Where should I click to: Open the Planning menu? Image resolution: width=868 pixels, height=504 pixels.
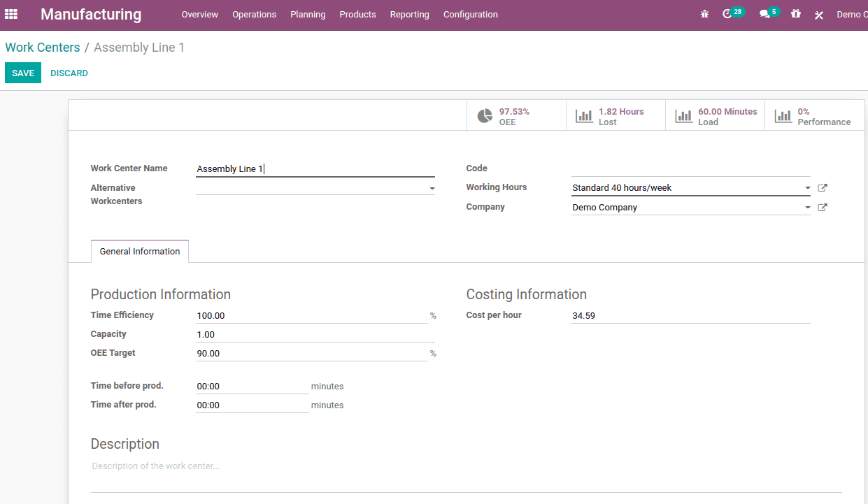308,15
